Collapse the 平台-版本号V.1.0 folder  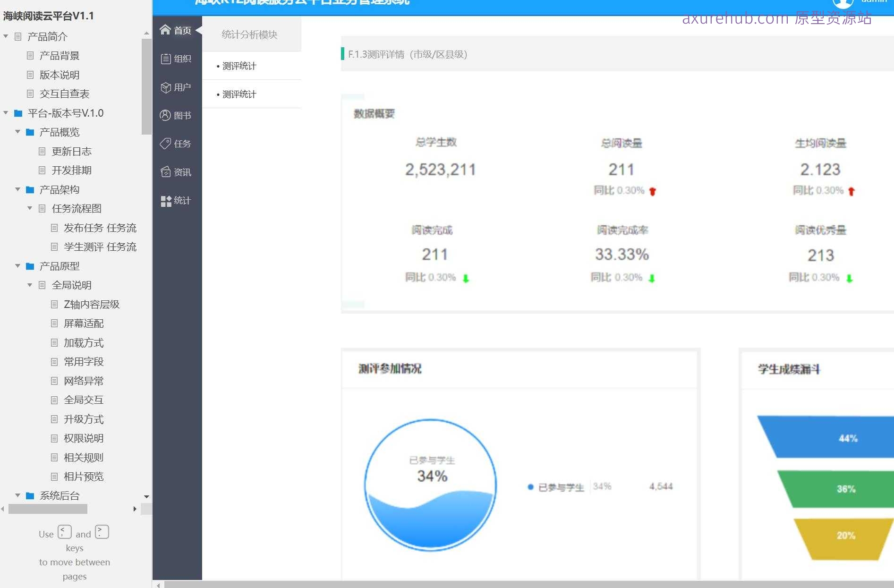coord(6,113)
